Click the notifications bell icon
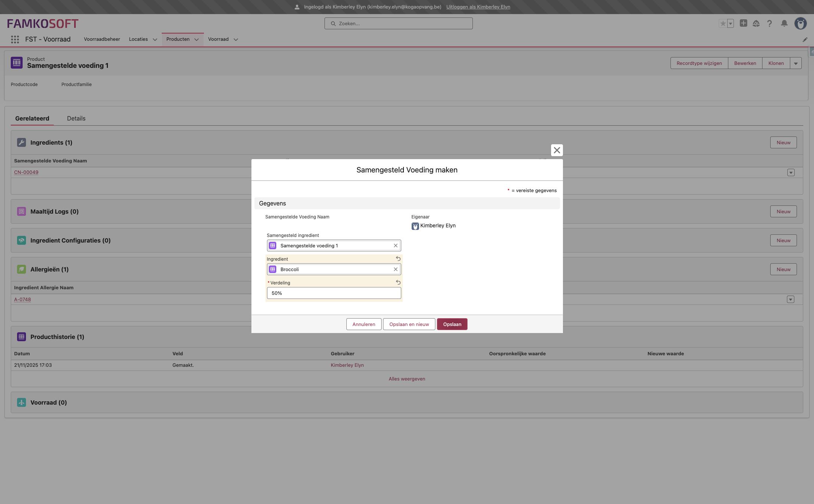Screen dimensions: 814x504 pyautogui.click(x=784, y=23)
